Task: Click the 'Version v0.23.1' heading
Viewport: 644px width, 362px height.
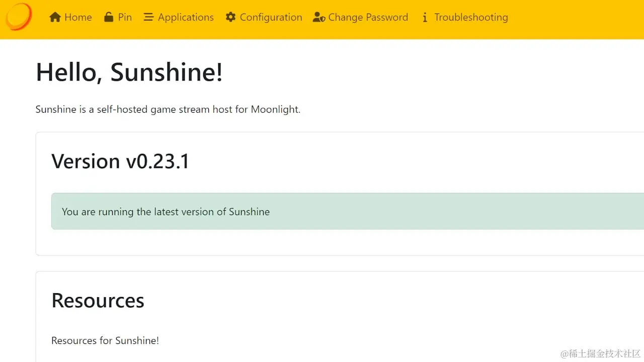Action: click(x=120, y=161)
